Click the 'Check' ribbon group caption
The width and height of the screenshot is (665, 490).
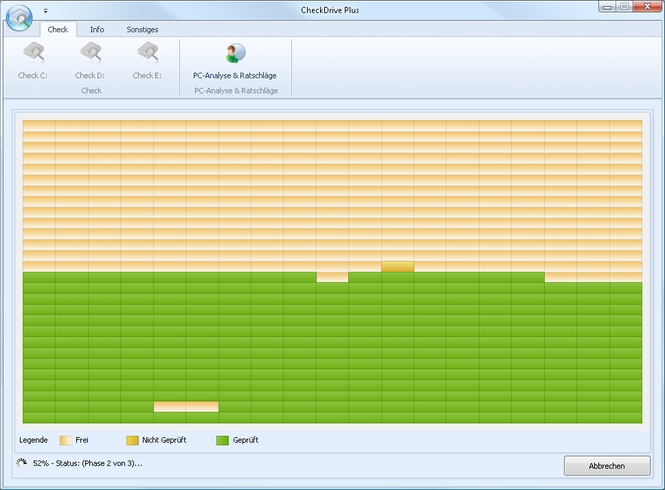(91, 90)
